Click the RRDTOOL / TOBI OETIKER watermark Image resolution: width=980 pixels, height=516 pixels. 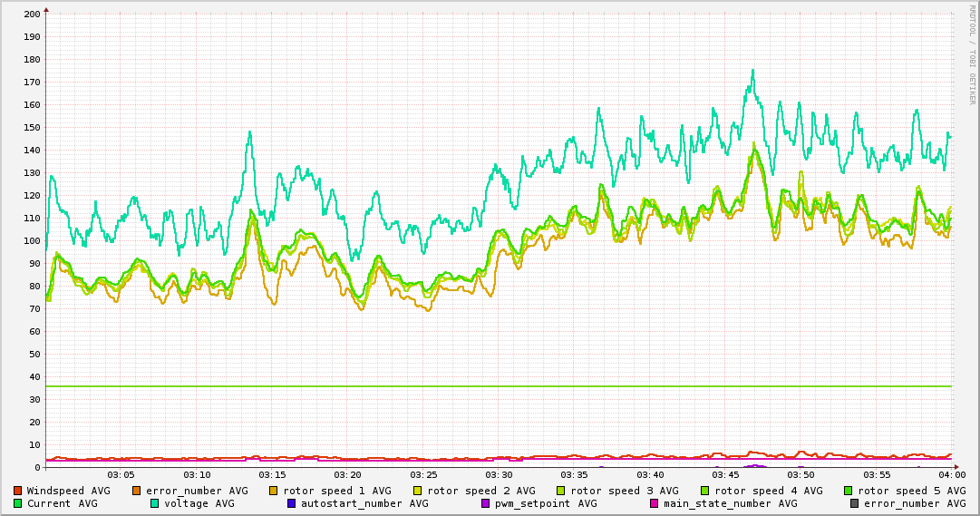tap(972, 55)
